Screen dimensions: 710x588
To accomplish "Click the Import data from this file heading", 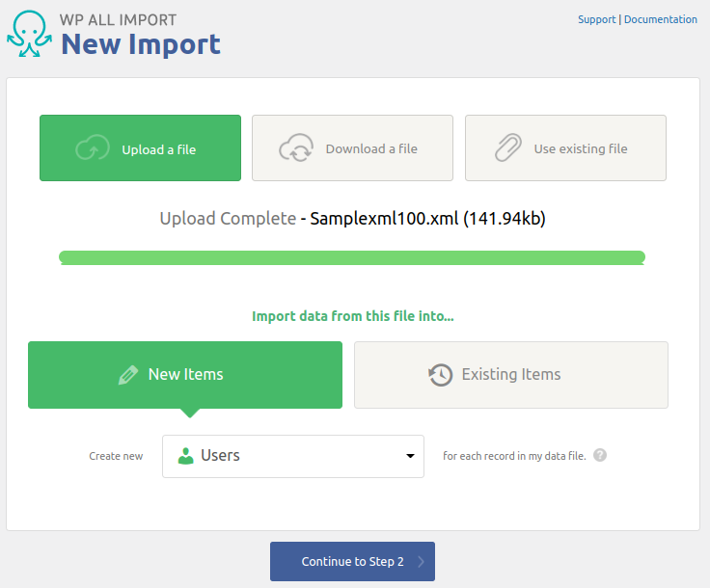I will (x=353, y=316).
